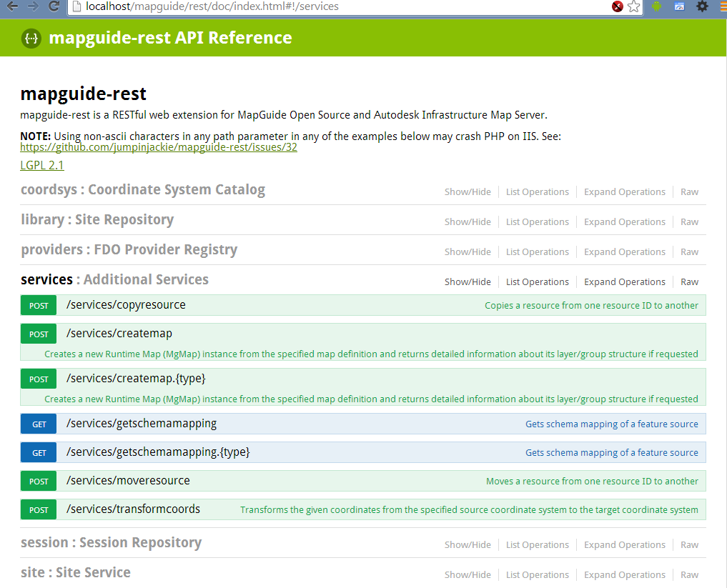The image size is (727, 588).
Task: Click Show/Hide for services row
Action: (468, 282)
